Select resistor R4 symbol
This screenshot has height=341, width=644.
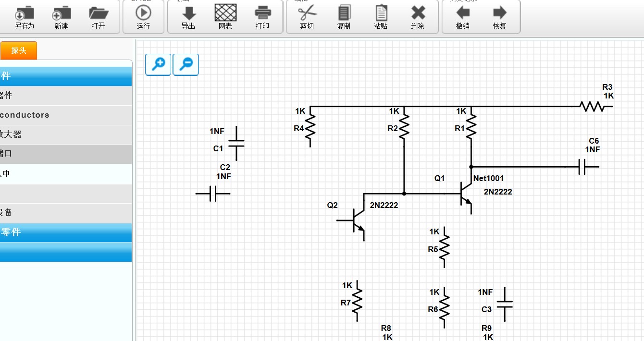coord(310,128)
